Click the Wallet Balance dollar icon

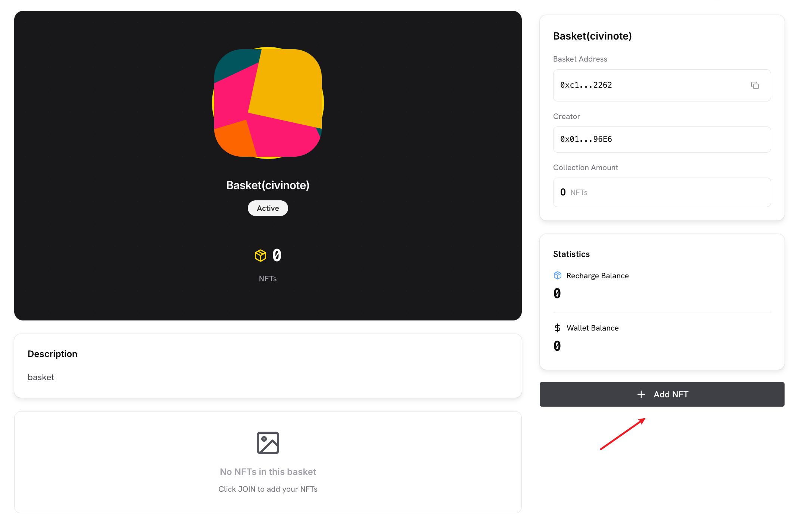(557, 328)
